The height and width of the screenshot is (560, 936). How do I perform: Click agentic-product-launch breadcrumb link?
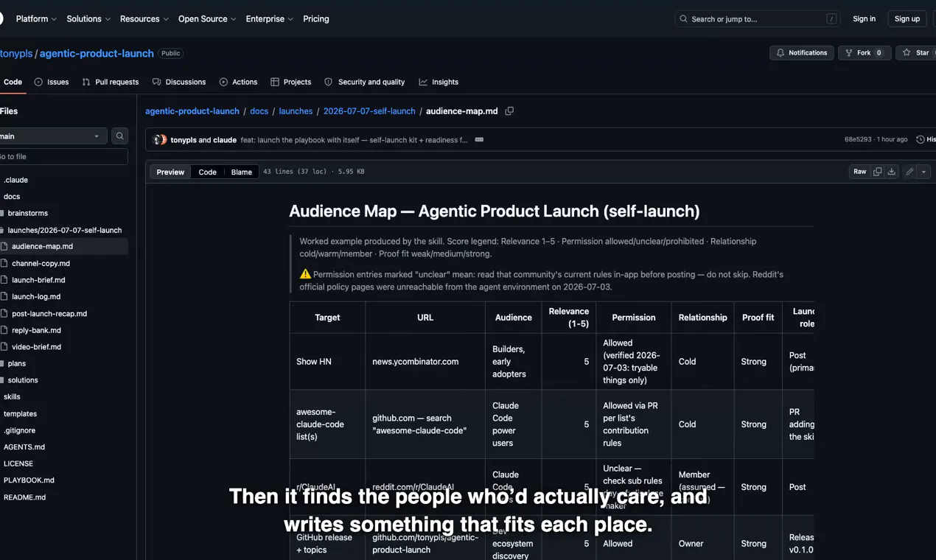click(192, 111)
